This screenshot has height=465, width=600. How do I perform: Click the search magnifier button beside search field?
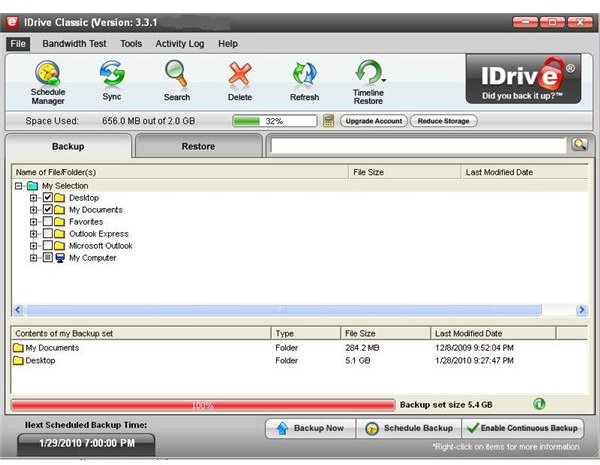coord(579,145)
